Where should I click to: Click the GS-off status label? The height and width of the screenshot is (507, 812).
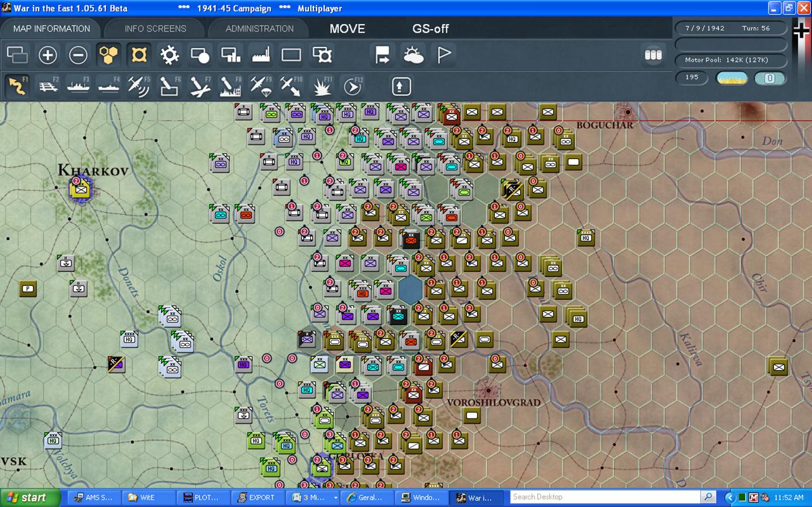tap(431, 28)
